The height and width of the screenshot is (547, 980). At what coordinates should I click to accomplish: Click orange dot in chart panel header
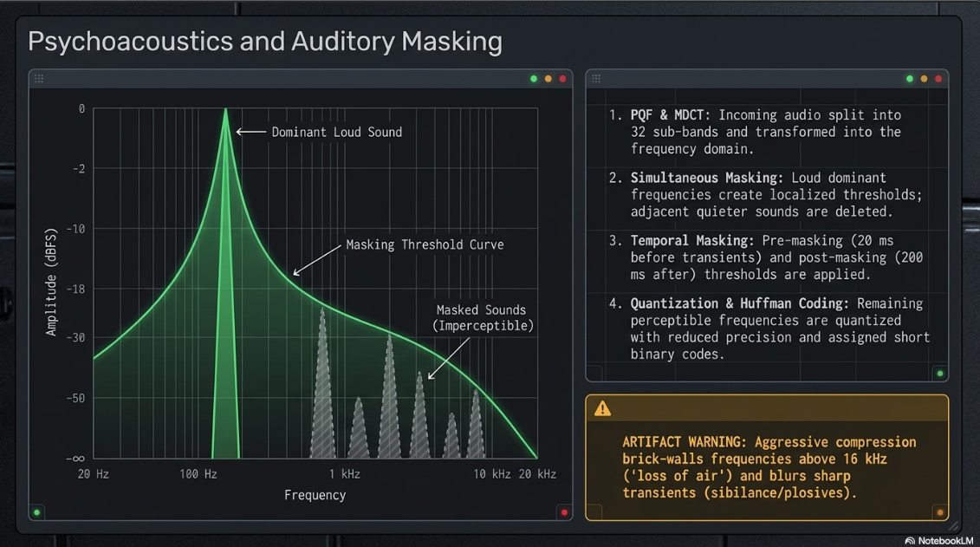pos(548,79)
